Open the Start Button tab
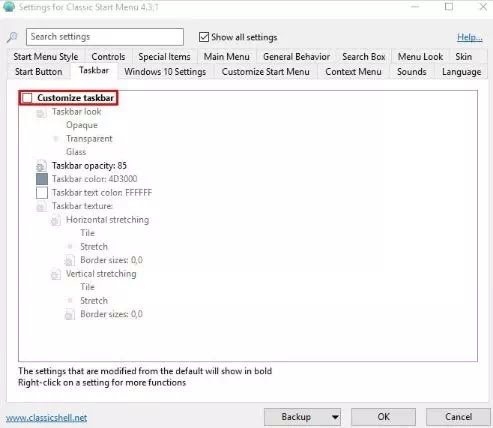This screenshot has width=493, height=428. [x=39, y=72]
